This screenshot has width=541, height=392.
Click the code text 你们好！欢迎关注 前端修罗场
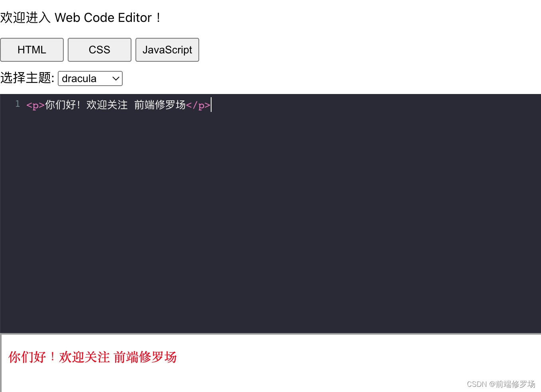(116, 105)
